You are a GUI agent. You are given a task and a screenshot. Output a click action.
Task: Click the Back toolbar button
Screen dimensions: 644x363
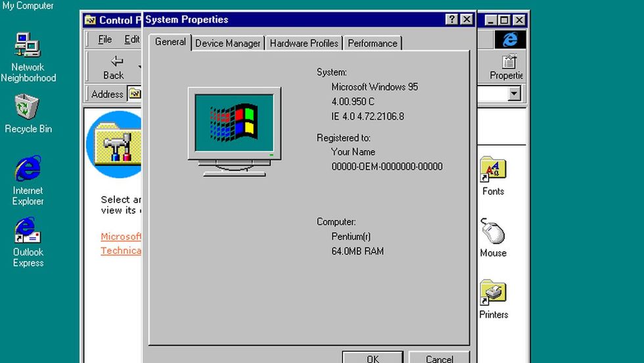click(115, 67)
